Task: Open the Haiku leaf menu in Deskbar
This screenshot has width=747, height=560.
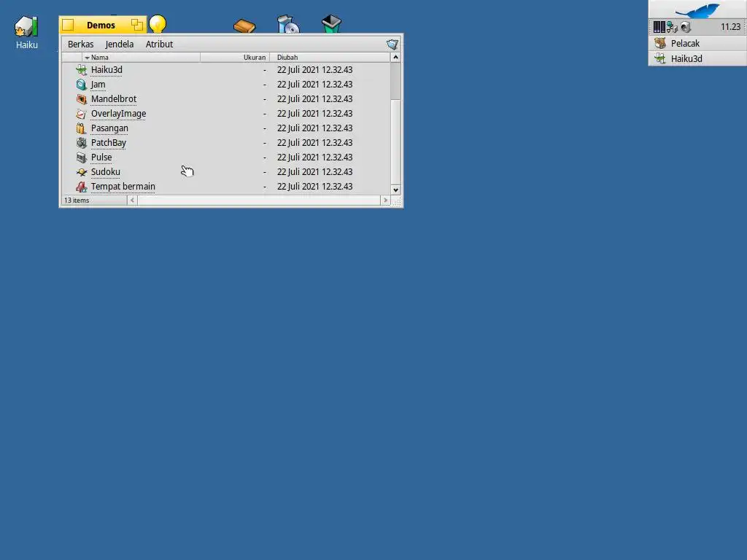Action: [697, 9]
